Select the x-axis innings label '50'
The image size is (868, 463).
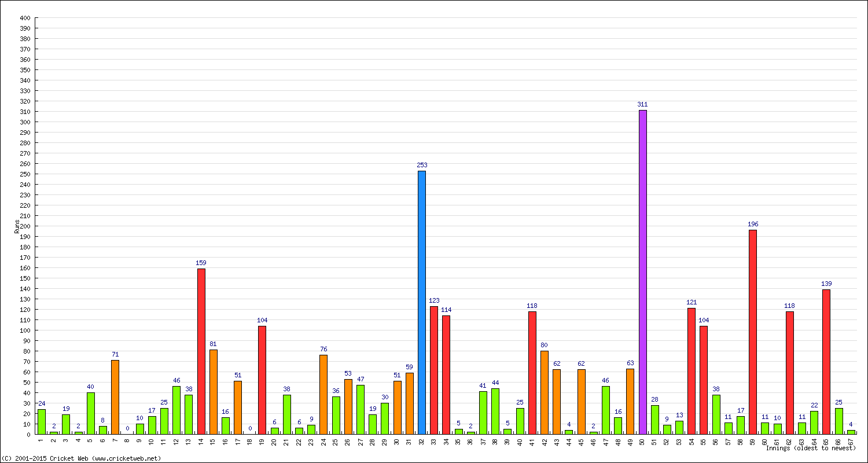[642, 441]
